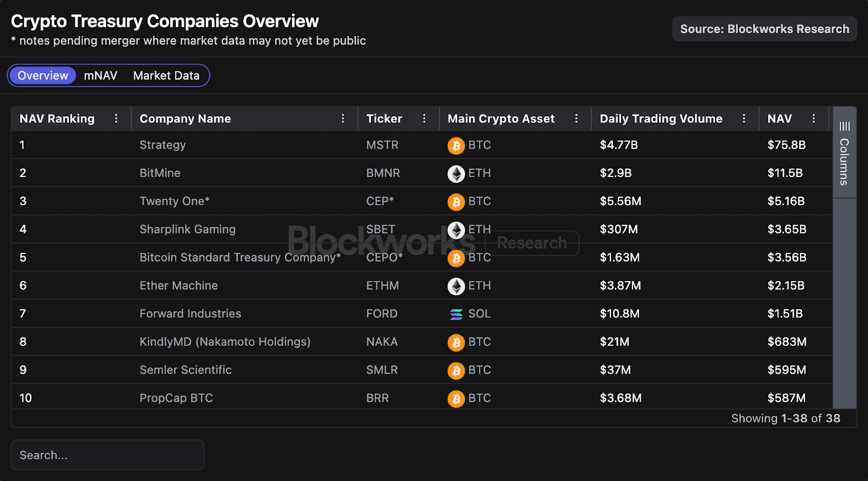Click the Ethereum icon in the Ether Machine row
The width and height of the screenshot is (868, 481).
coord(456,287)
